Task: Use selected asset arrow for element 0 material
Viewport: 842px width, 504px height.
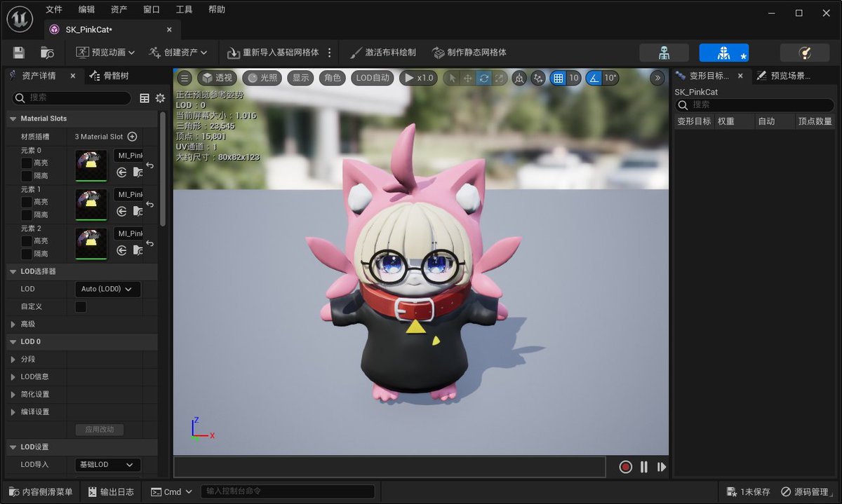Action: [x=121, y=172]
